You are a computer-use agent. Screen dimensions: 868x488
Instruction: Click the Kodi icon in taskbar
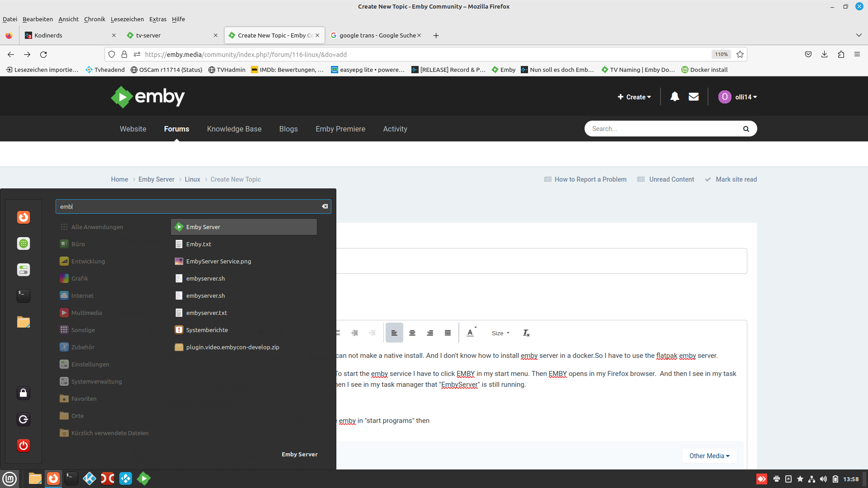[x=90, y=479]
